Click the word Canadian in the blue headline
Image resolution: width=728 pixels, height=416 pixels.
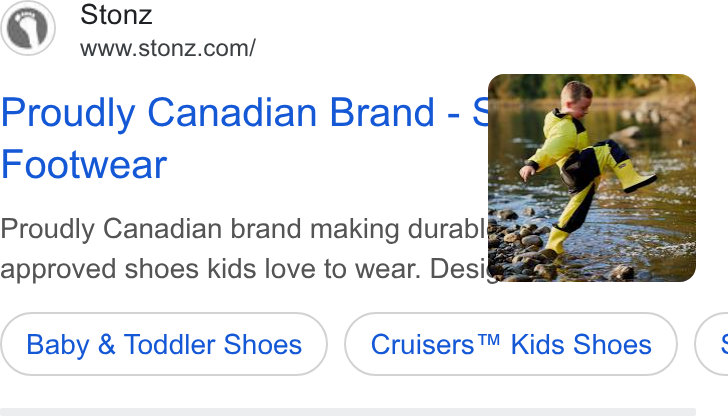tap(232, 113)
